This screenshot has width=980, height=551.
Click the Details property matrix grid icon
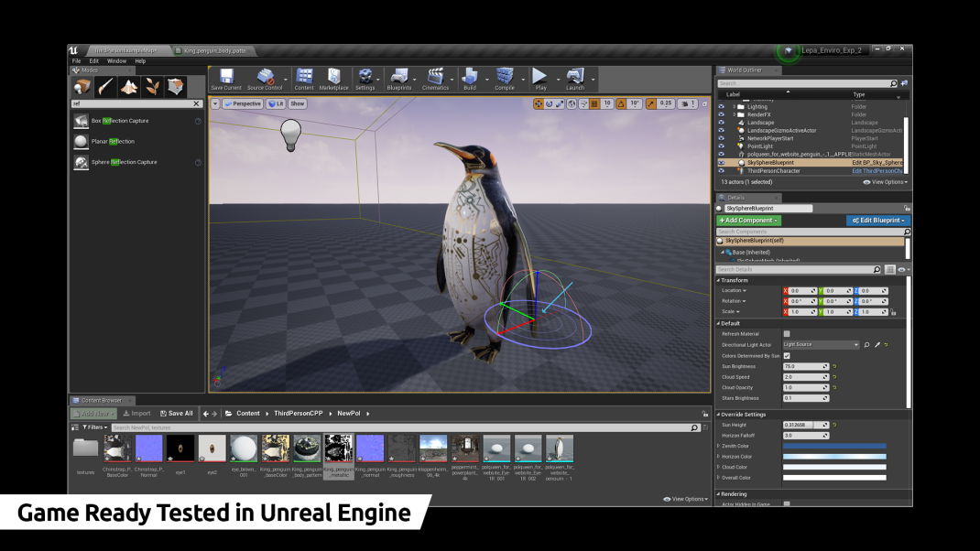point(890,270)
